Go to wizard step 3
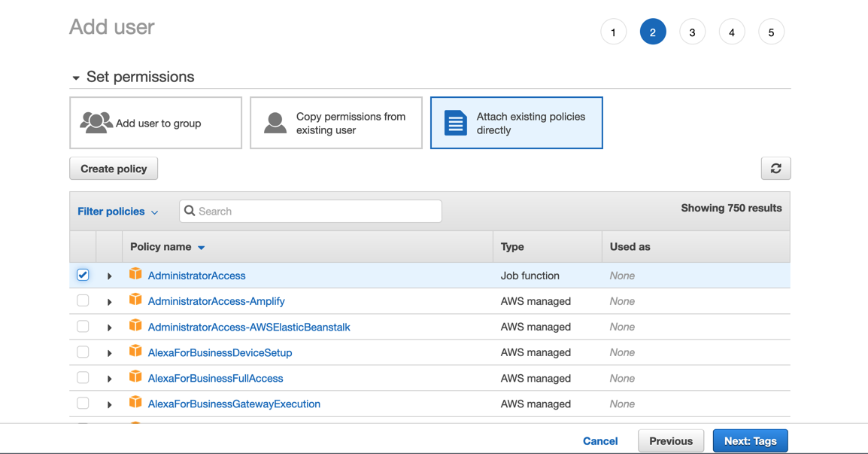868x454 pixels. (x=692, y=32)
